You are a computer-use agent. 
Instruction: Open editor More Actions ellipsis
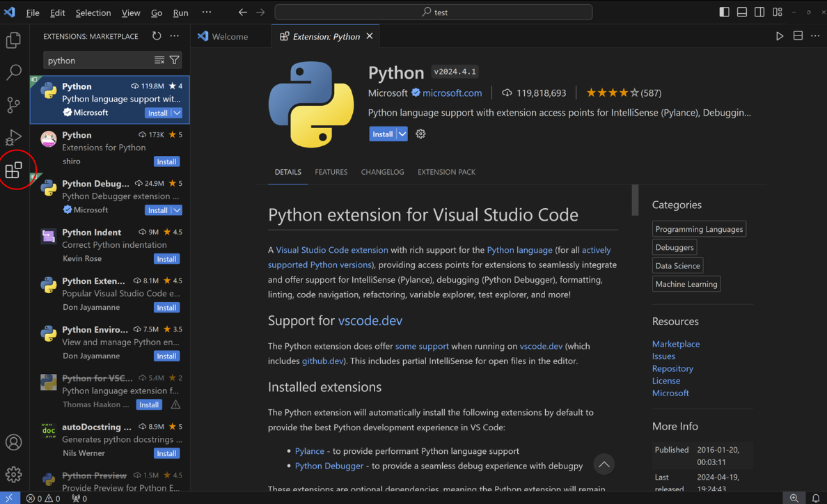coord(815,36)
